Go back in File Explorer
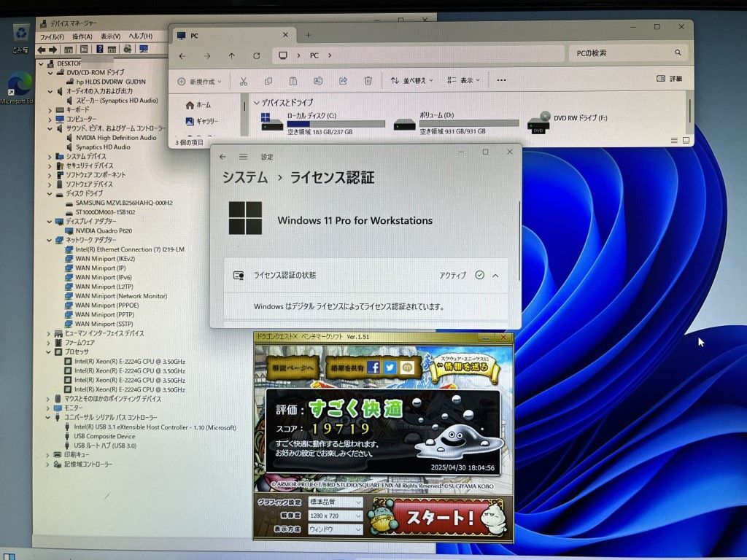 tap(182, 56)
